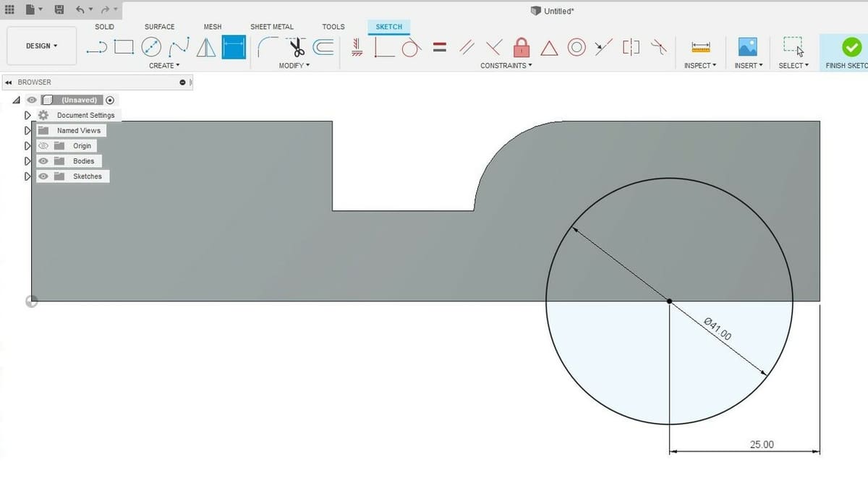
Task: Apply the Curvature constraint
Action: point(658,48)
